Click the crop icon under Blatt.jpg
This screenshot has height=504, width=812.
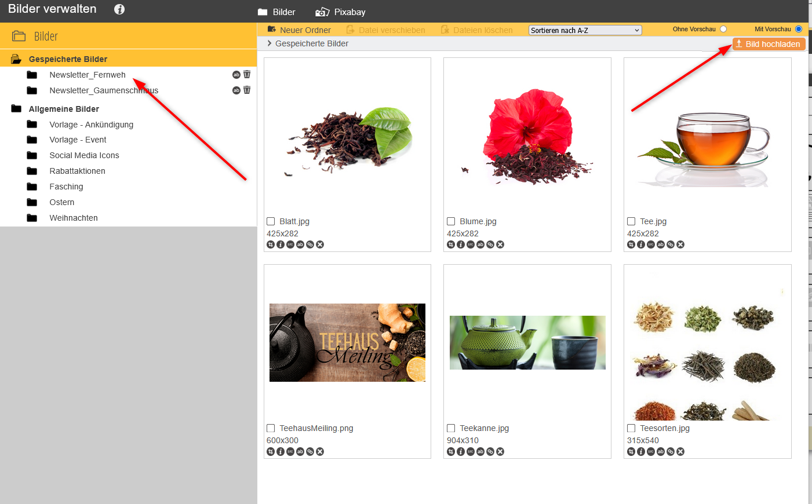[271, 244]
